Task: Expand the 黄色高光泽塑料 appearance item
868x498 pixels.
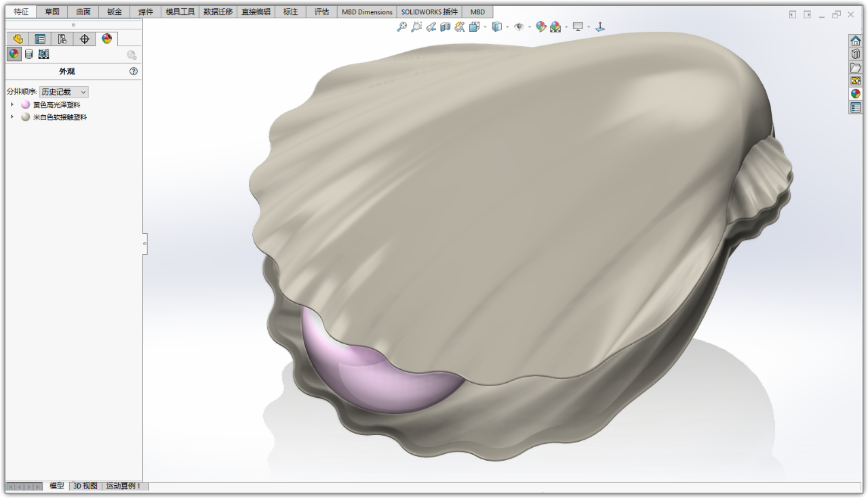Action: (12, 104)
